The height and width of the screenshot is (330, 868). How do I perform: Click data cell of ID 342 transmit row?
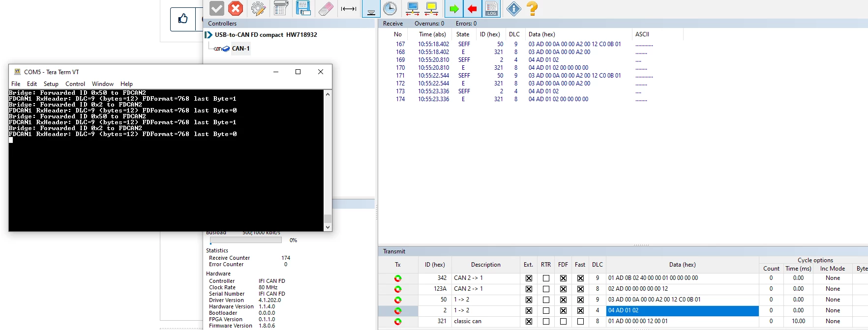coord(683,278)
